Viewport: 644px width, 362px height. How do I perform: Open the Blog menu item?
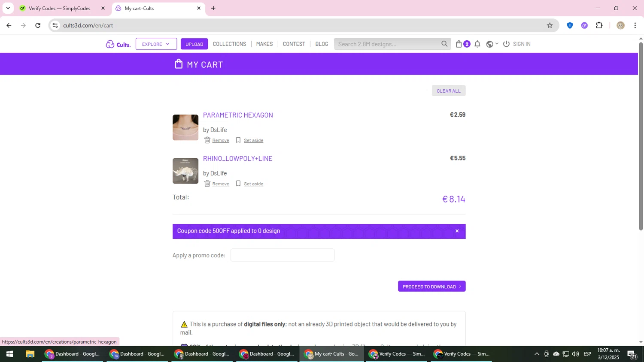click(x=322, y=44)
